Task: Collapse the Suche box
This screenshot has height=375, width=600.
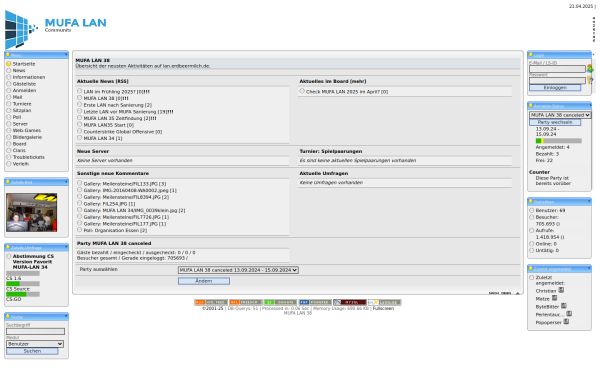Action: [66, 316]
